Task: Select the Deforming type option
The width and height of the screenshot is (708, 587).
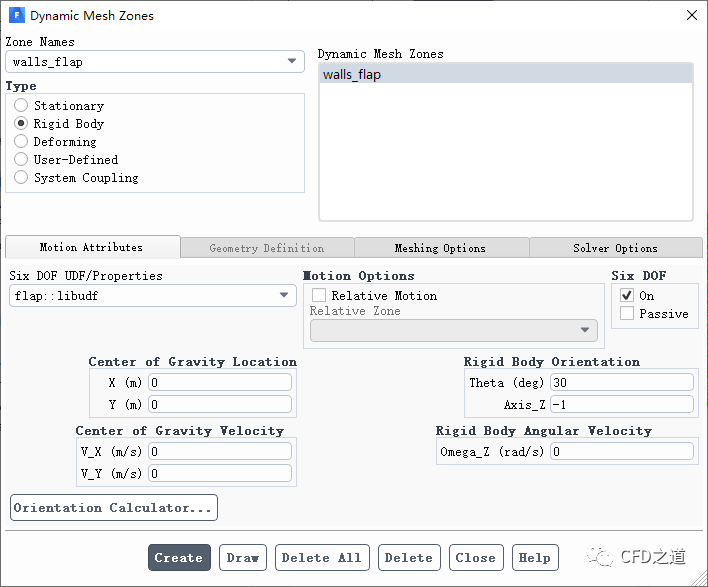Action: tap(21, 142)
